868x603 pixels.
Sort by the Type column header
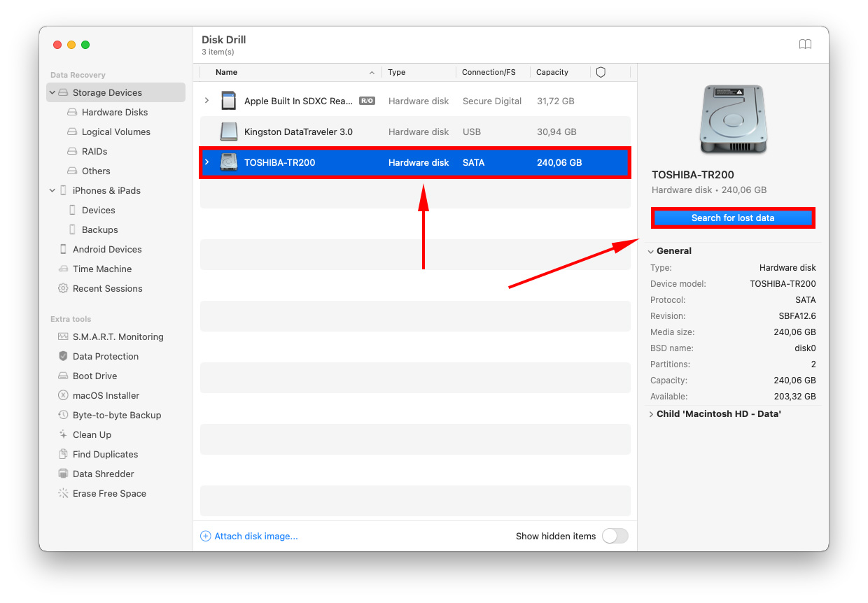397,72
